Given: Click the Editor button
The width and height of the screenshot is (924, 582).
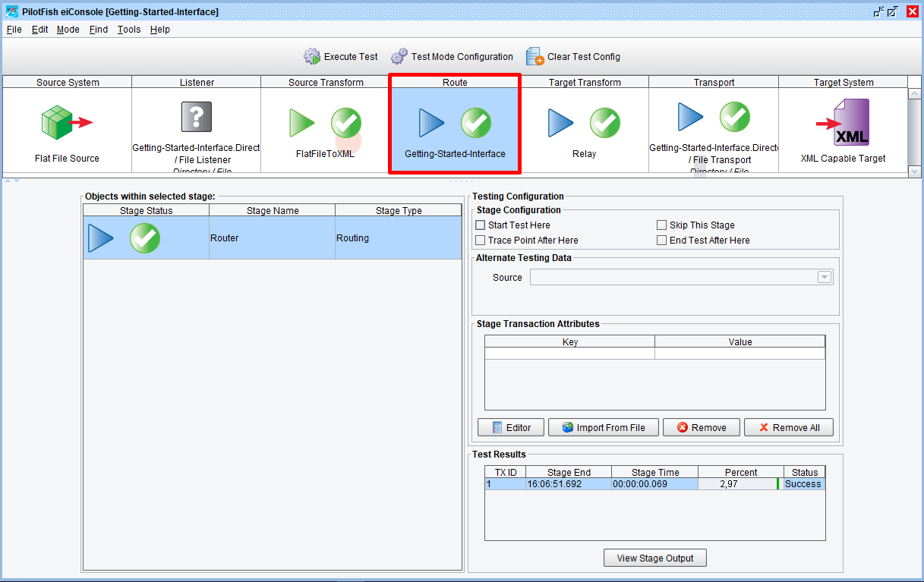Looking at the screenshot, I should pos(511,427).
